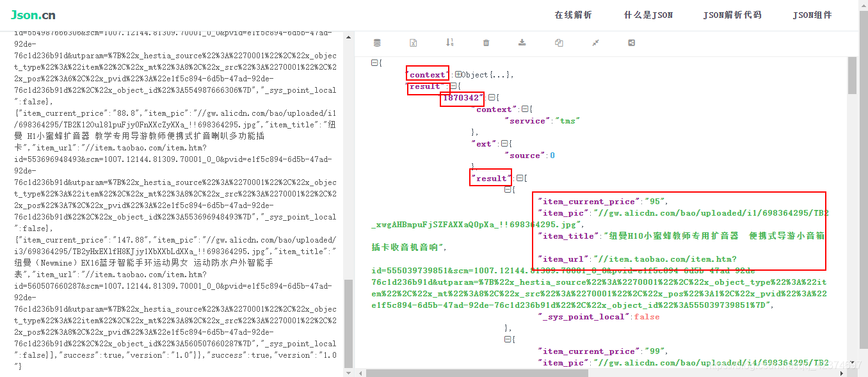Click the left pane vertical scrollbar thumb
Image resolution: width=868 pixels, height=377 pixels.
(x=348, y=323)
